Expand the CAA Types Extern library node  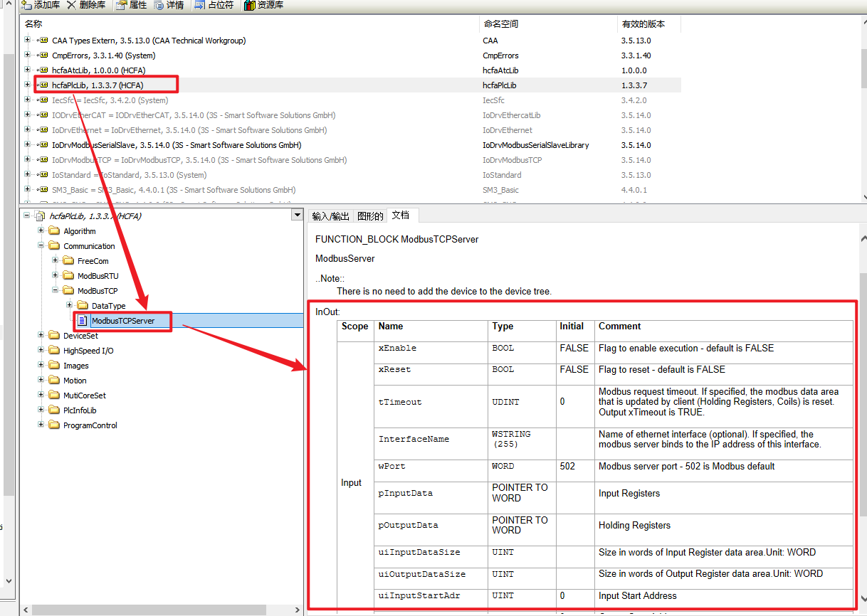pyautogui.click(x=27, y=41)
